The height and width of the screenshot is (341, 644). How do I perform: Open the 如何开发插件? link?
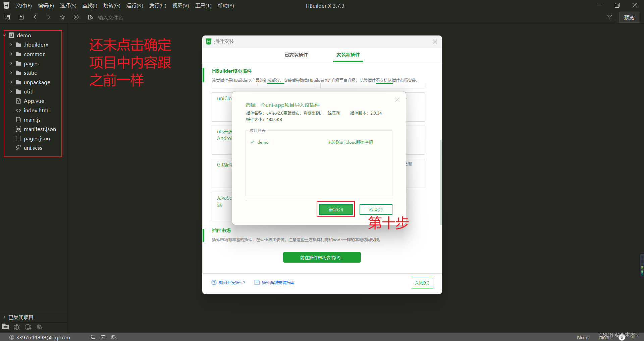tap(232, 282)
